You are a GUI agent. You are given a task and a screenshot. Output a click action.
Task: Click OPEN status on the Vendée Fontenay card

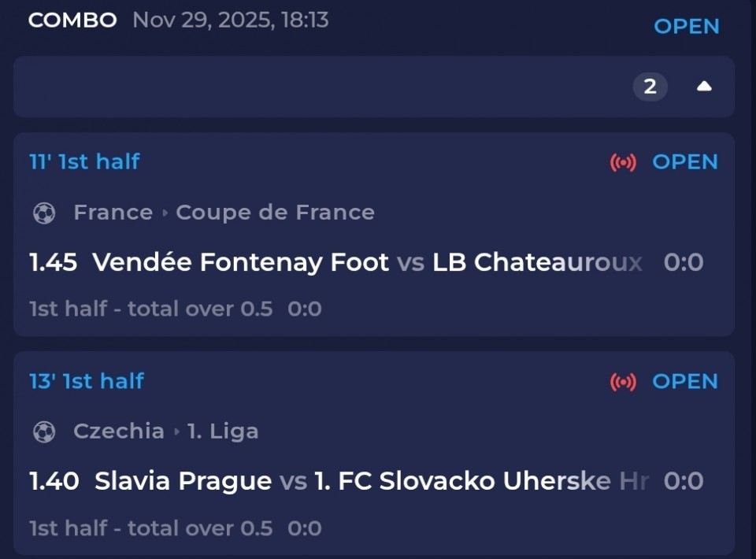[x=685, y=162]
